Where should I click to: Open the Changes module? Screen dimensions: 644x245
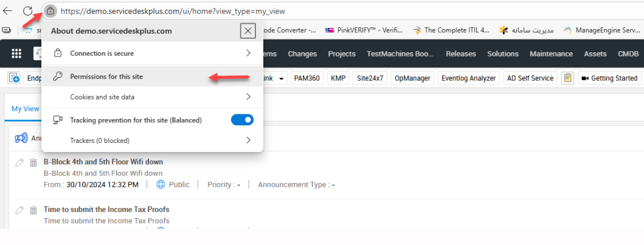302,53
